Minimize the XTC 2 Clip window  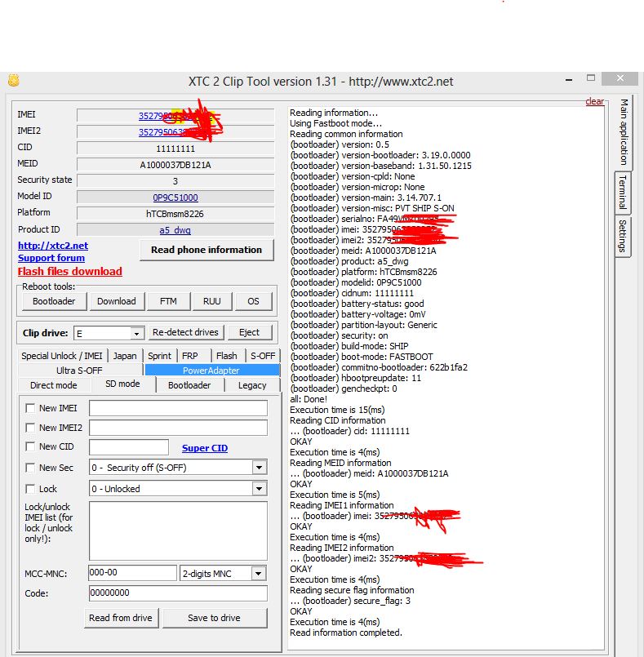(x=569, y=80)
